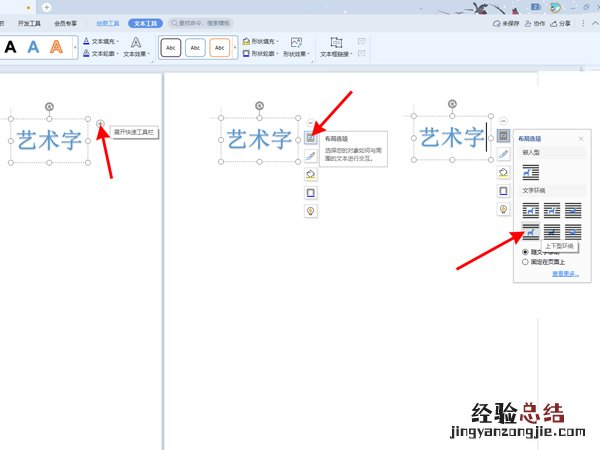600x450 pixels.
Task: Apply the orange outlined WordArt style preset
Action: pyautogui.click(x=56, y=47)
